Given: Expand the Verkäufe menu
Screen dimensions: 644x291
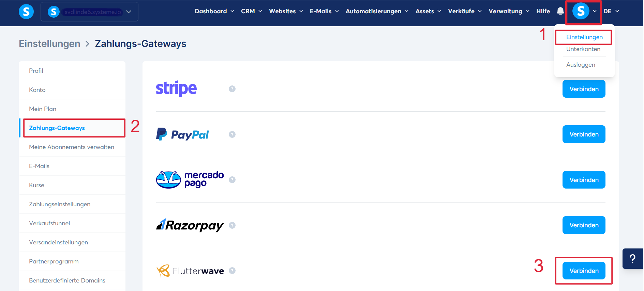Looking at the screenshot, I should point(465,11).
